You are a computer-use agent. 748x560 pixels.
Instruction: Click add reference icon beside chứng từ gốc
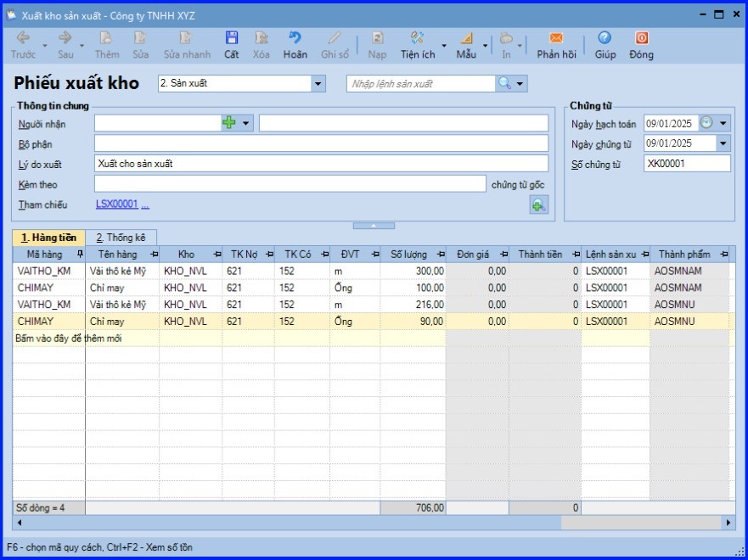pos(538,204)
